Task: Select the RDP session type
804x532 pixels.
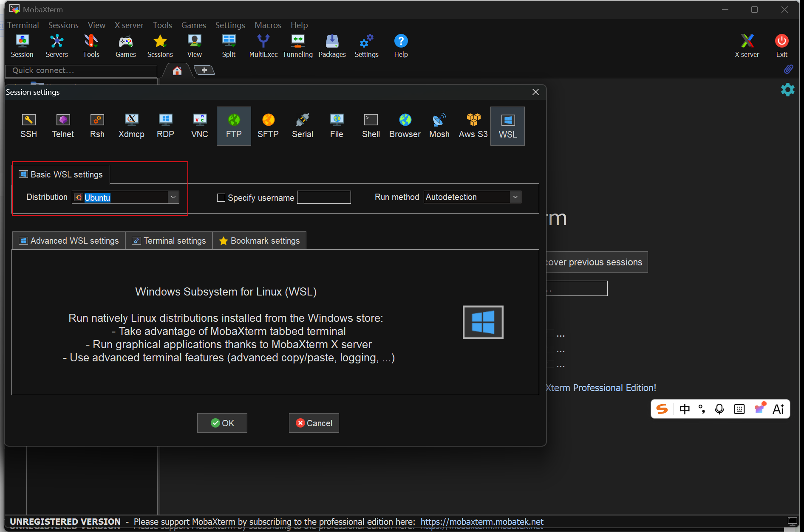Action: (165, 126)
